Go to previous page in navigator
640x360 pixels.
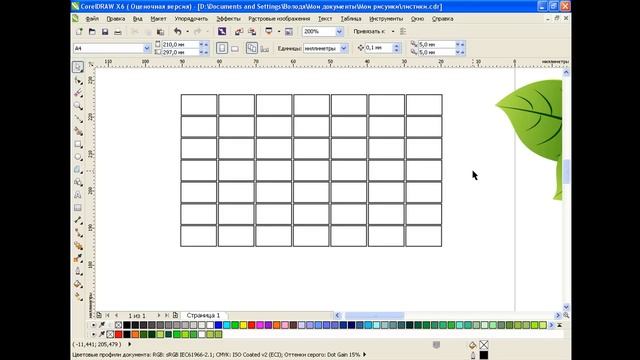[116, 316]
